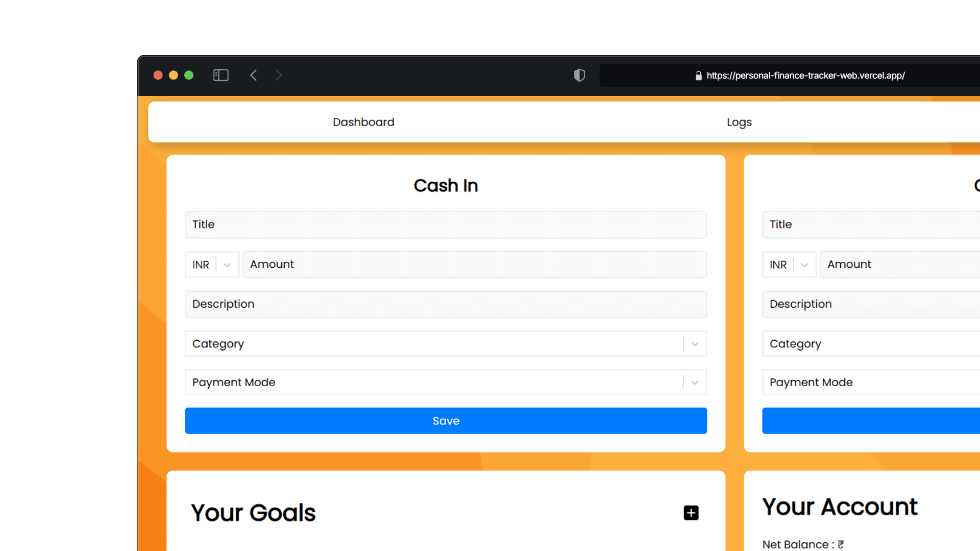The height and width of the screenshot is (551, 980).
Task: Open the Dashboard tab
Action: coord(363,122)
